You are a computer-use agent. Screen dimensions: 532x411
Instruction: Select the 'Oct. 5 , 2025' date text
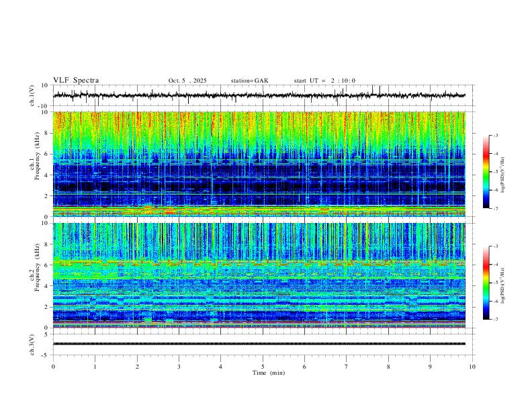[x=187, y=81]
